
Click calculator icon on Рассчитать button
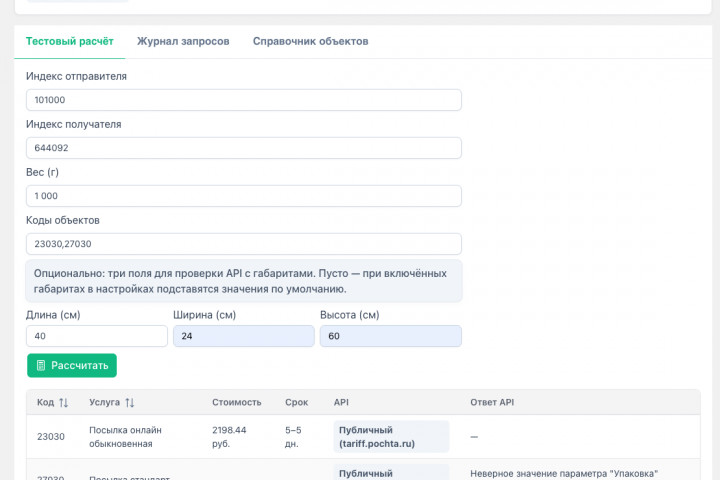(x=41, y=366)
